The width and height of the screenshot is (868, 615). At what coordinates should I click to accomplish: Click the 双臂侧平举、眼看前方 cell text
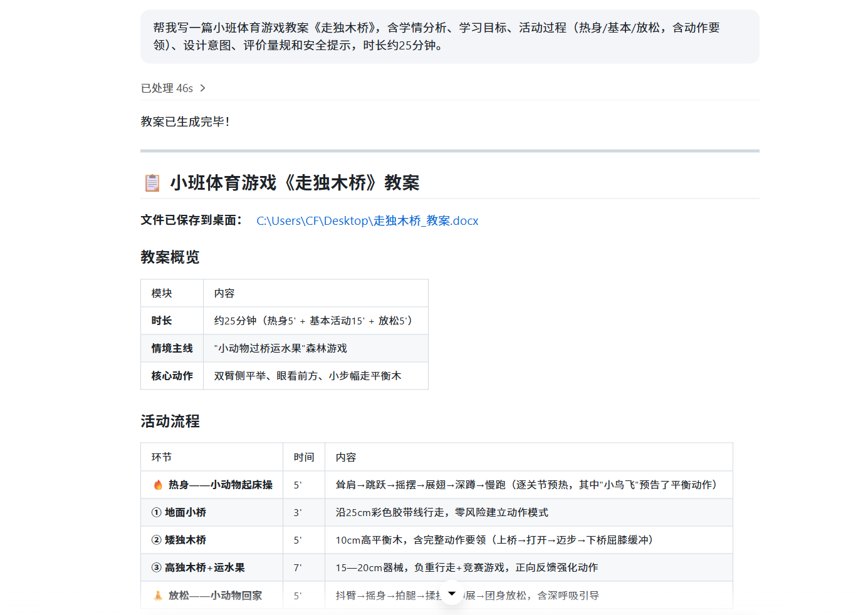308,376
